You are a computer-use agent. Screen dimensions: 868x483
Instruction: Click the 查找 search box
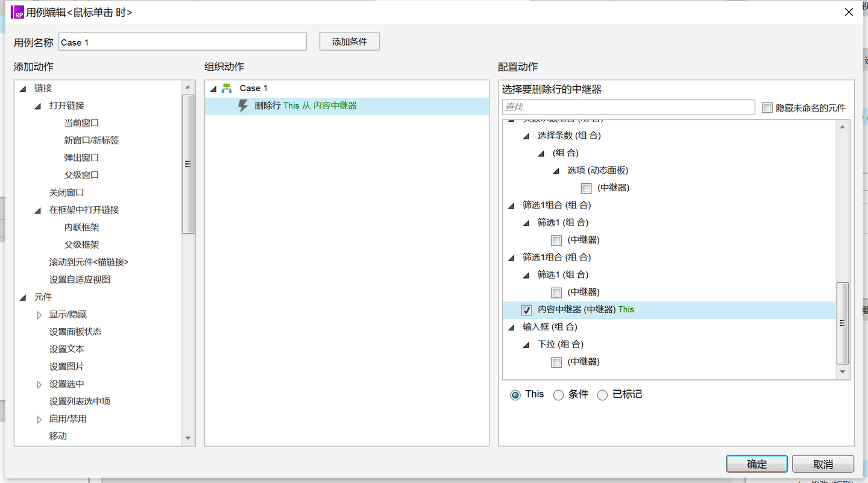[629, 107]
